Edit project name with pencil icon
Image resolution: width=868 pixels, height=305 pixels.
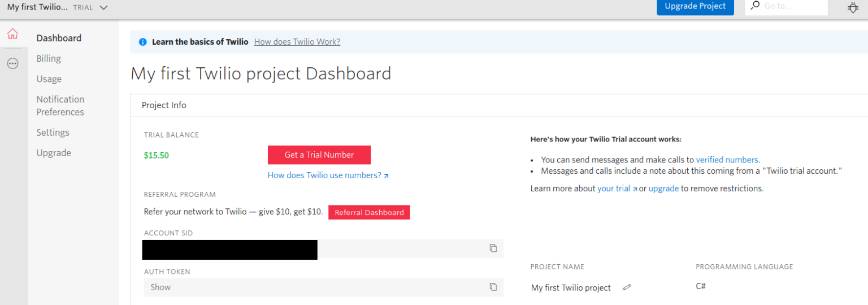(626, 287)
